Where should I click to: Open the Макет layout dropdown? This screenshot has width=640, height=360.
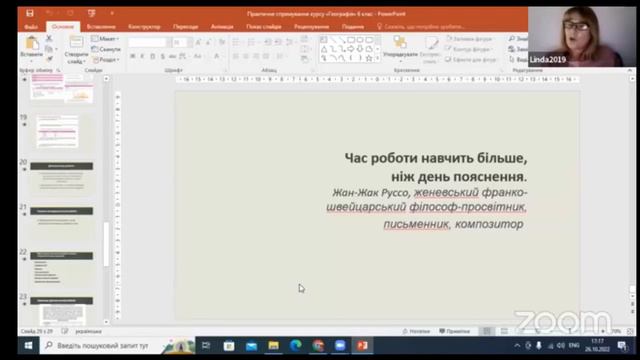[x=105, y=39]
